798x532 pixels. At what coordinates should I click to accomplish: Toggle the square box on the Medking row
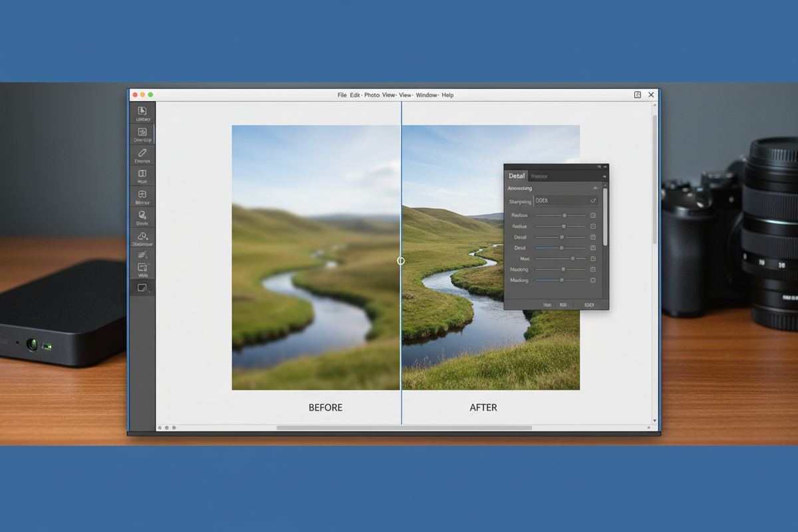pos(593,269)
